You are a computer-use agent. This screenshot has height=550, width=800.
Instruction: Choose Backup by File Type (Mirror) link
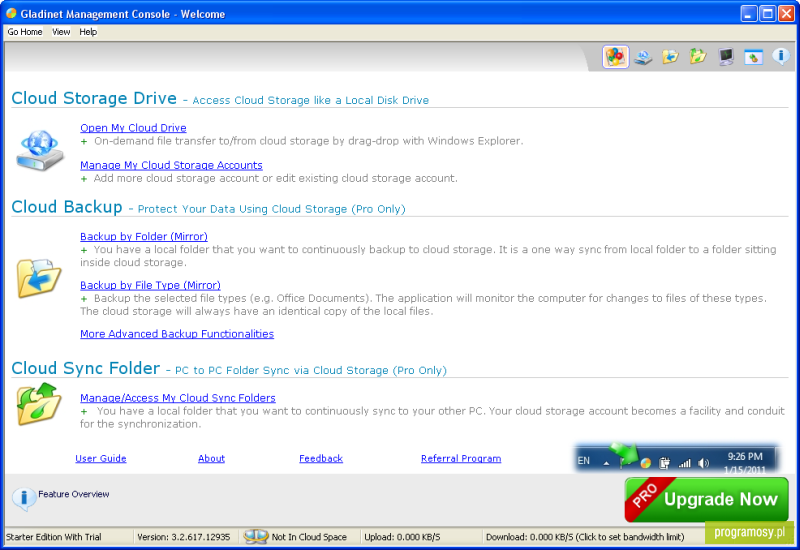pos(151,285)
